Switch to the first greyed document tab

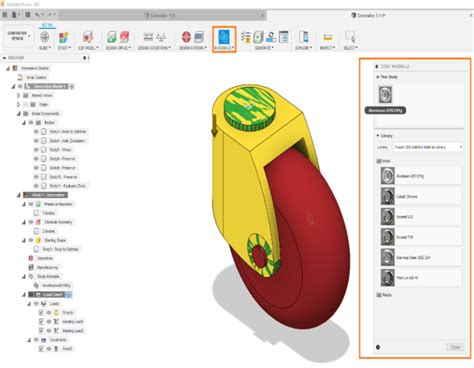[x=163, y=15]
